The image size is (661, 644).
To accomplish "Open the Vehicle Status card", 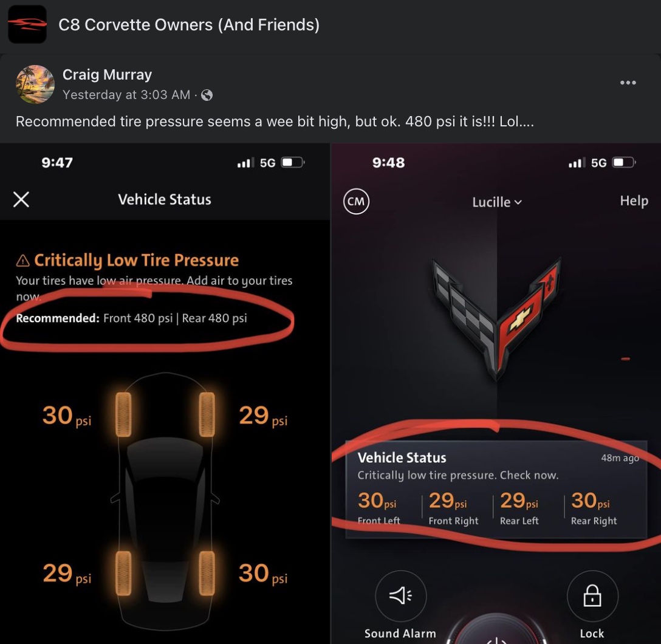I will (x=496, y=489).
